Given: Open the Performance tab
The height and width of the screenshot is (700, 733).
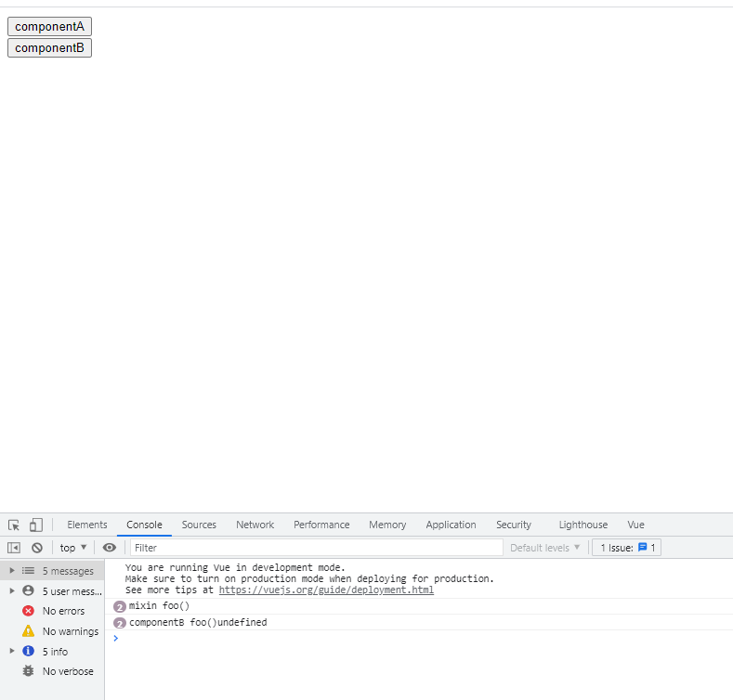Looking at the screenshot, I should (x=321, y=525).
